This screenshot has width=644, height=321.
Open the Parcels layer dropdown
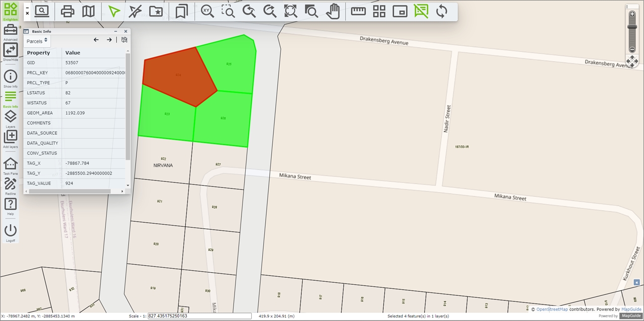click(37, 41)
